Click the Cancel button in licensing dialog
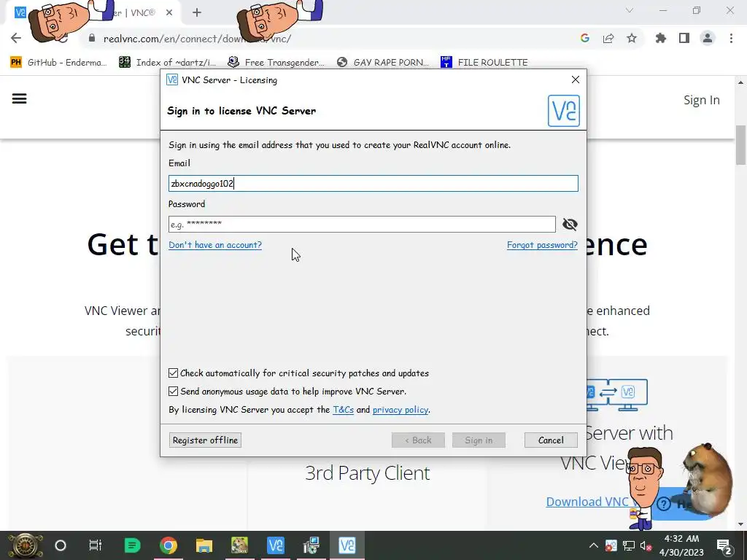 (551, 440)
